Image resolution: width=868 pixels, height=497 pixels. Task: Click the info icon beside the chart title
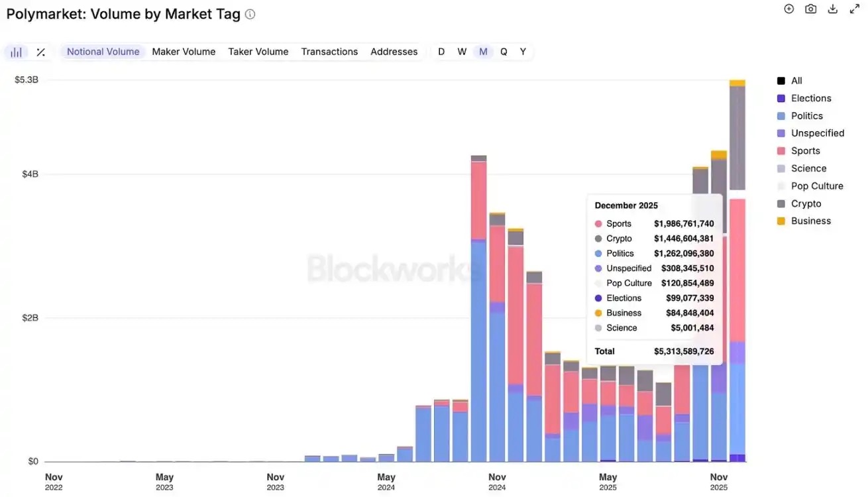pos(248,13)
